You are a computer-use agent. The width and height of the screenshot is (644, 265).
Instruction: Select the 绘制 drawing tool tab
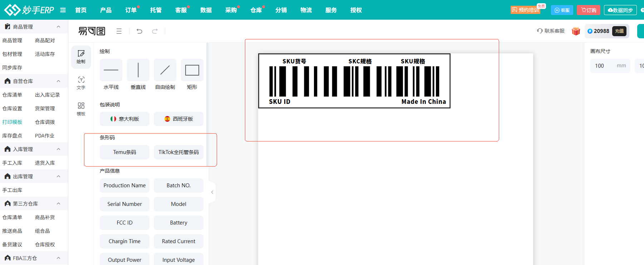(81, 57)
